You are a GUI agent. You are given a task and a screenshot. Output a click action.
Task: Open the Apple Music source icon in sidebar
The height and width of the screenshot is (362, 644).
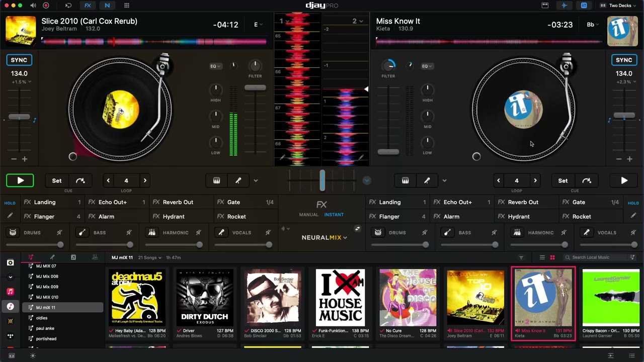pos(11,292)
